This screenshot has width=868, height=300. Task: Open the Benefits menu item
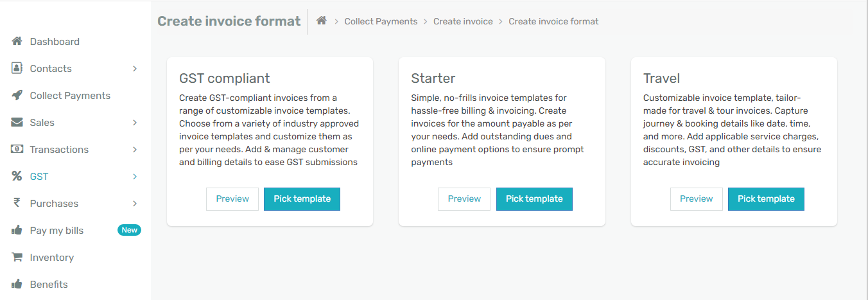coord(49,285)
